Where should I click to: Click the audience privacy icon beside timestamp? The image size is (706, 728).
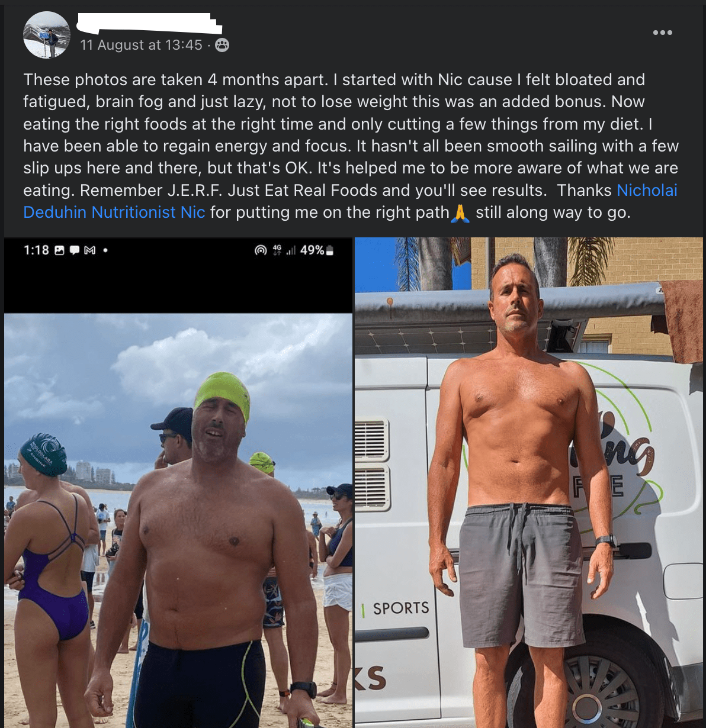pyautogui.click(x=222, y=45)
